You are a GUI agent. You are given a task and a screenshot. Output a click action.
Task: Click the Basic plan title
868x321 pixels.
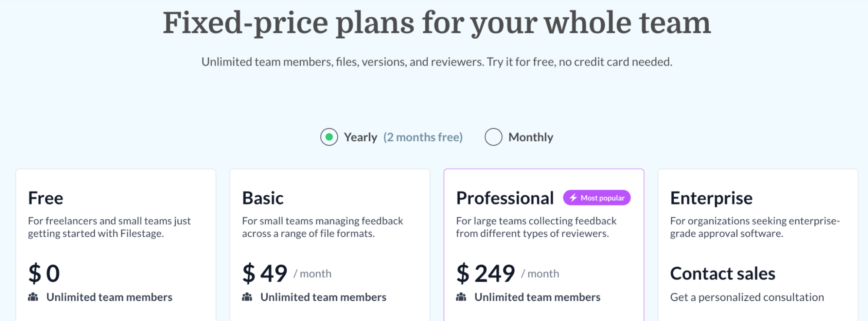tap(263, 198)
